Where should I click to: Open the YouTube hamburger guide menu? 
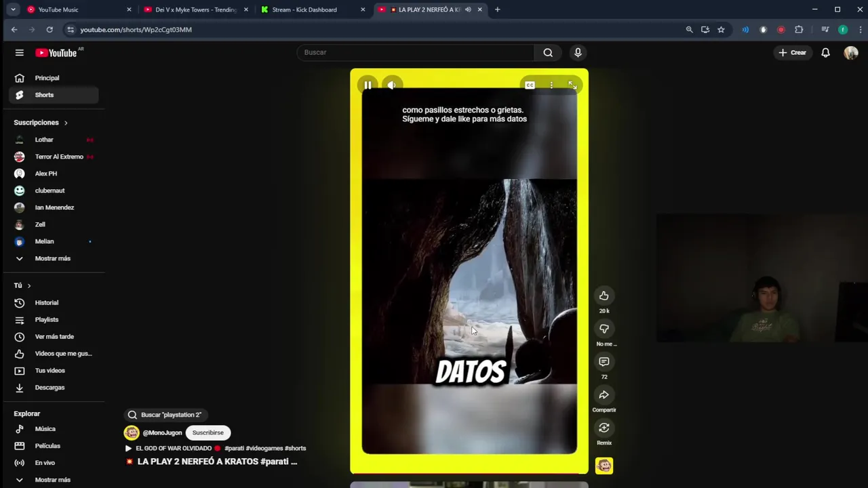tap(20, 52)
